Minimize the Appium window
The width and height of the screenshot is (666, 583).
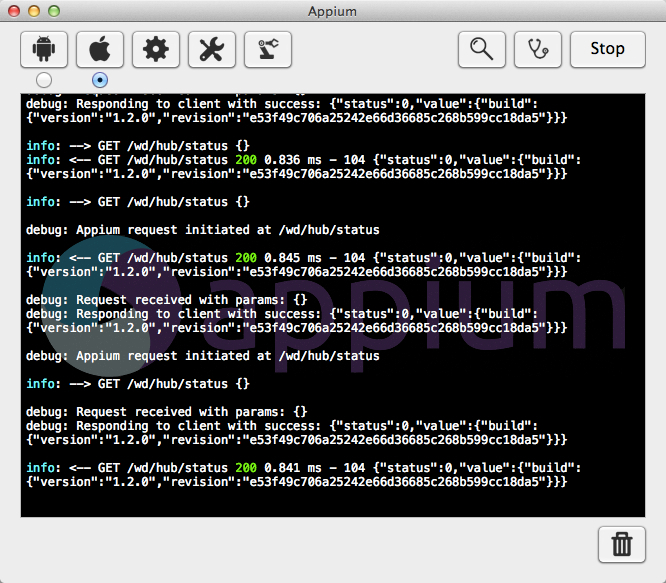point(34,11)
